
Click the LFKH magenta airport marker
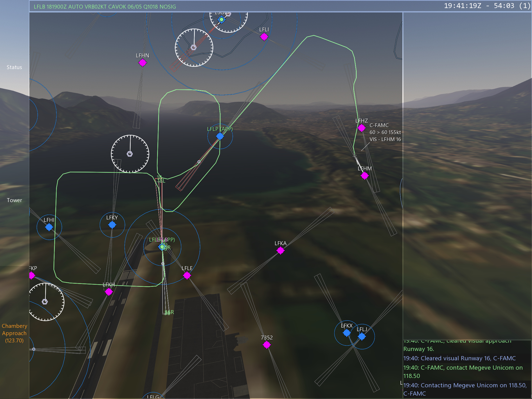click(109, 292)
